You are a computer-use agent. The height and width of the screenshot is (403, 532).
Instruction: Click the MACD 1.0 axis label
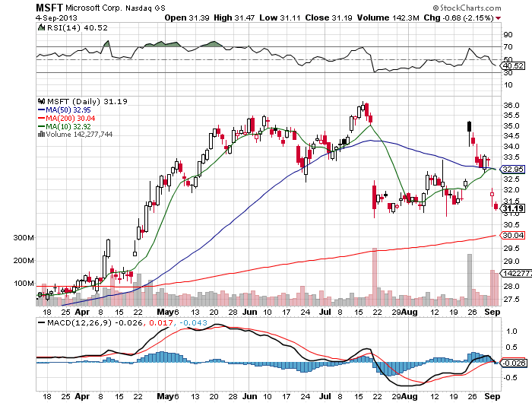(x=511, y=331)
